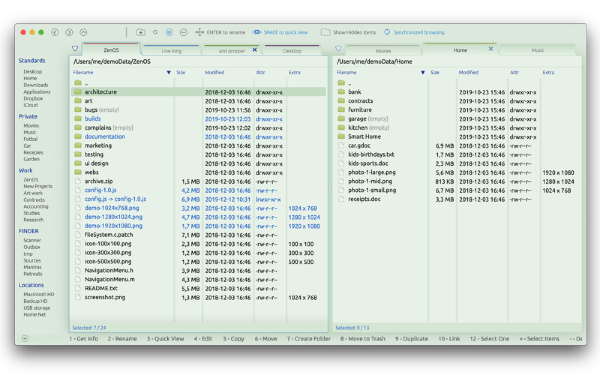Switch to the Movies tab
This screenshot has width=600, height=375.
click(383, 51)
